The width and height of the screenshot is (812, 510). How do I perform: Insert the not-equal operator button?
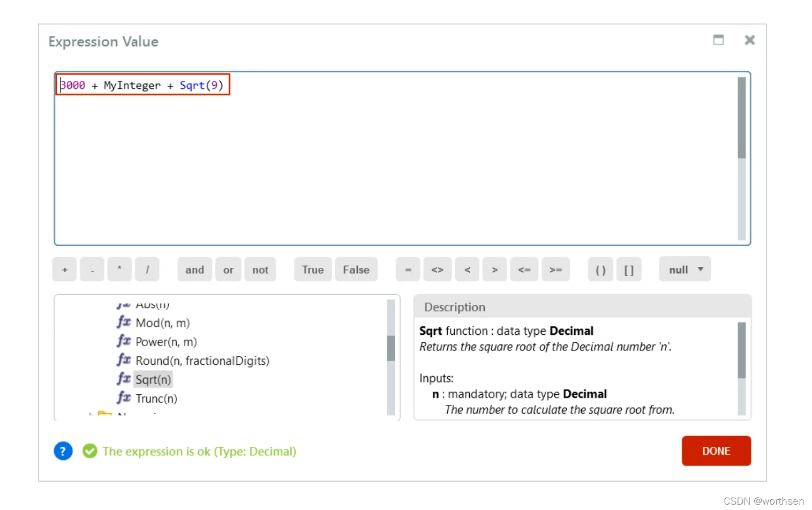coord(437,269)
